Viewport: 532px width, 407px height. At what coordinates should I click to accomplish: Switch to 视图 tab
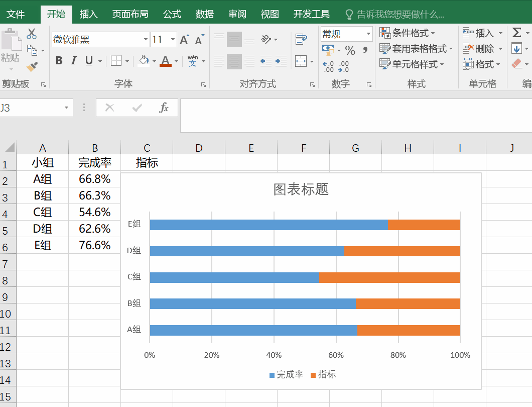(270, 14)
